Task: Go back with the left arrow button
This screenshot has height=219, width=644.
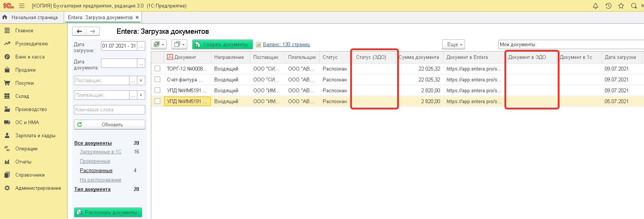Action: click(x=79, y=31)
